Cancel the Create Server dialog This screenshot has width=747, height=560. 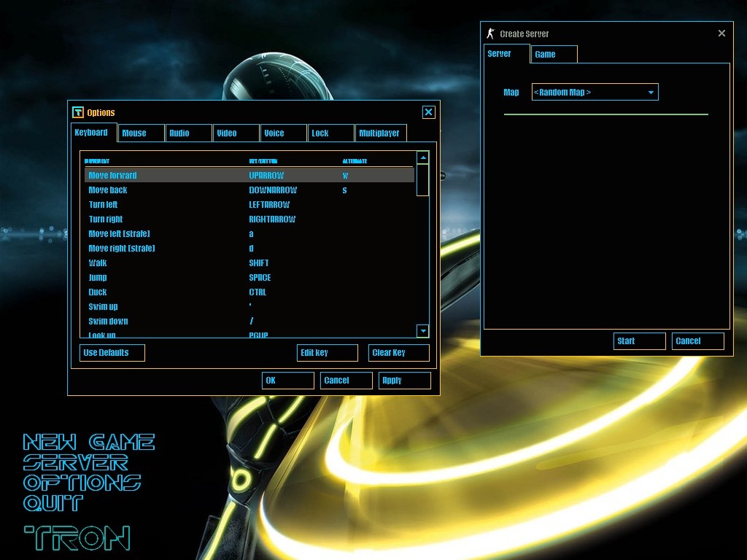(x=698, y=341)
